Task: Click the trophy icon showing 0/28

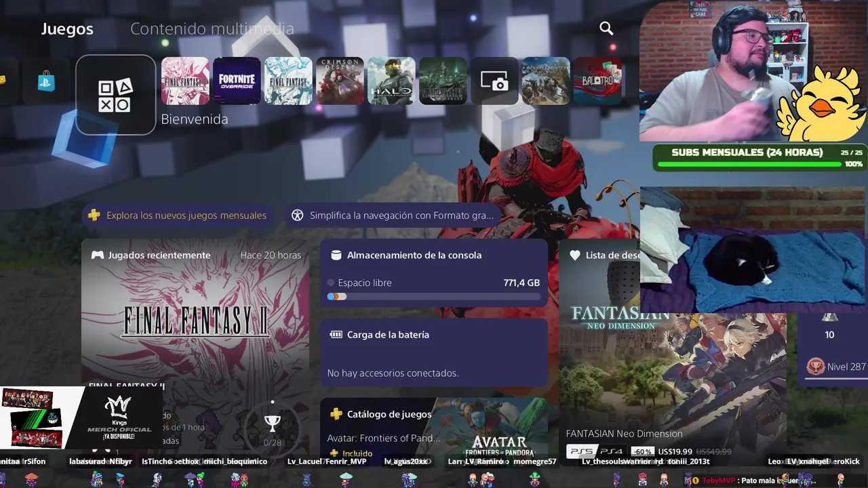Action: coord(272,423)
